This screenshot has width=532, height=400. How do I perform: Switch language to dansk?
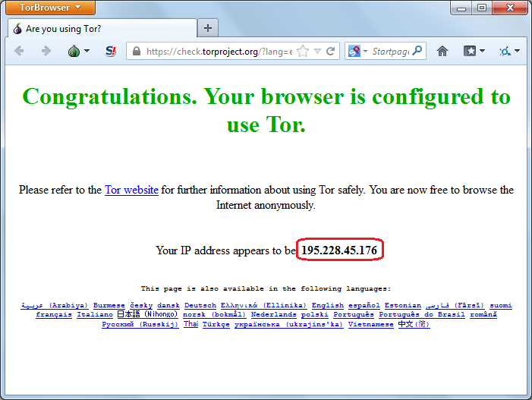click(168, 305)
